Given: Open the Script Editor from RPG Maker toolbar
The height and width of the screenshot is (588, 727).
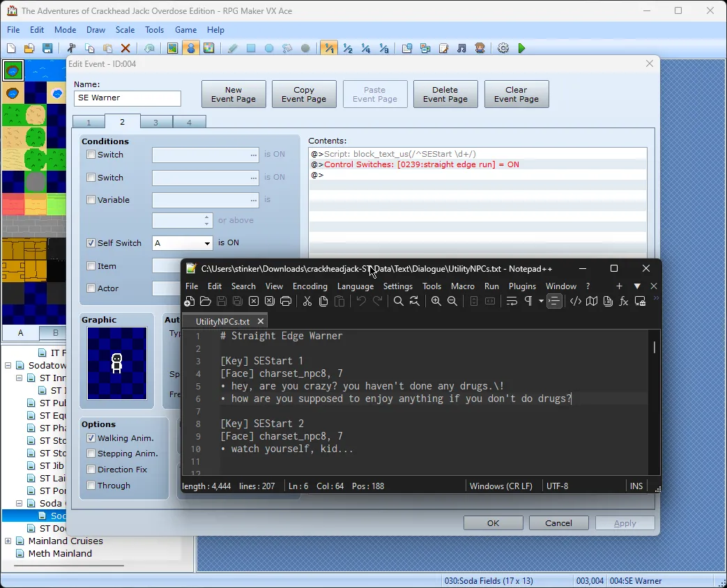Looking at the screenshot, I should click(444, 48).
